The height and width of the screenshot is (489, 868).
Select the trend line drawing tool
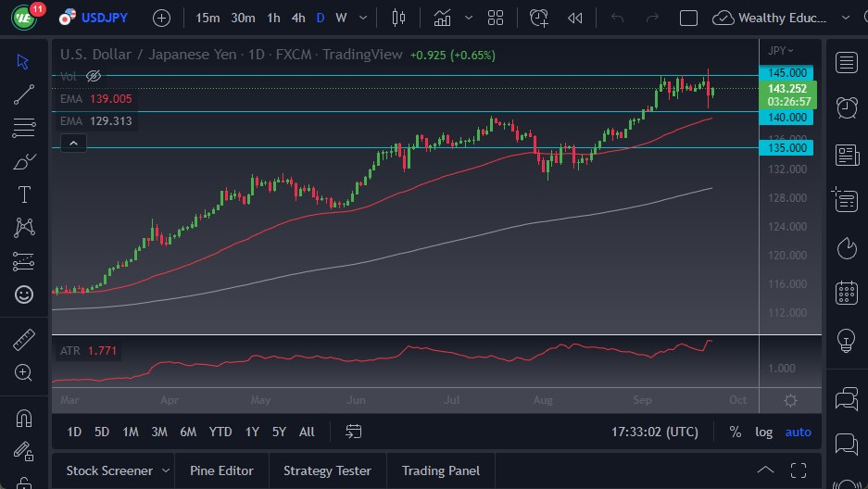click(24, 94)
